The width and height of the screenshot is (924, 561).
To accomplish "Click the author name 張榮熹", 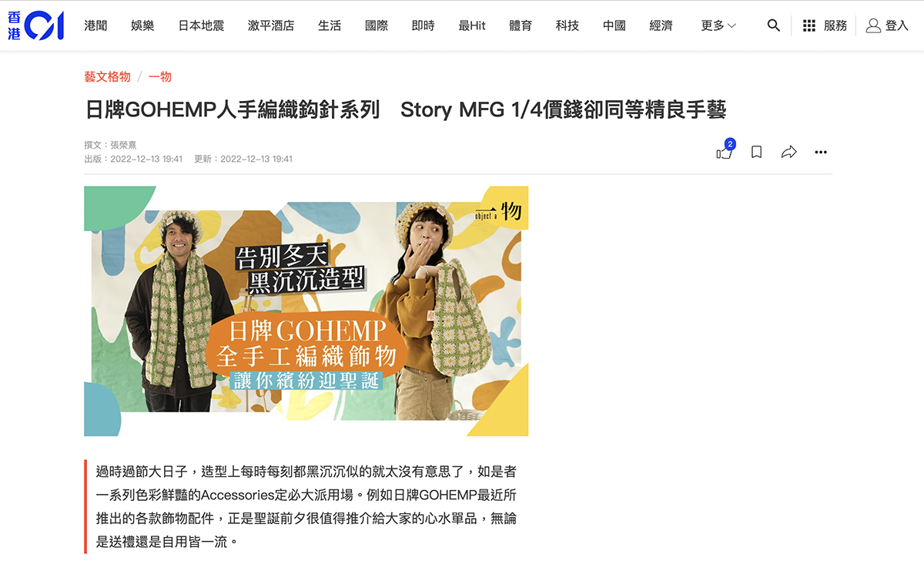I will coord(123,145).
